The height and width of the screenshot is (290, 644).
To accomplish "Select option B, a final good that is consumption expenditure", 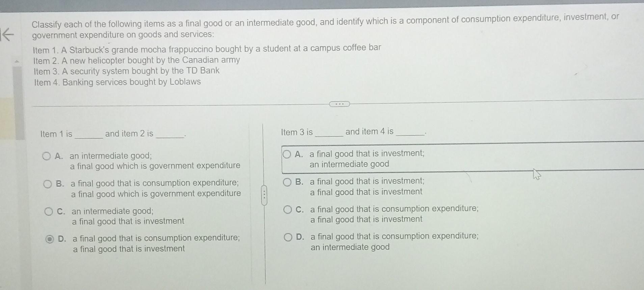I will point(48,183).
